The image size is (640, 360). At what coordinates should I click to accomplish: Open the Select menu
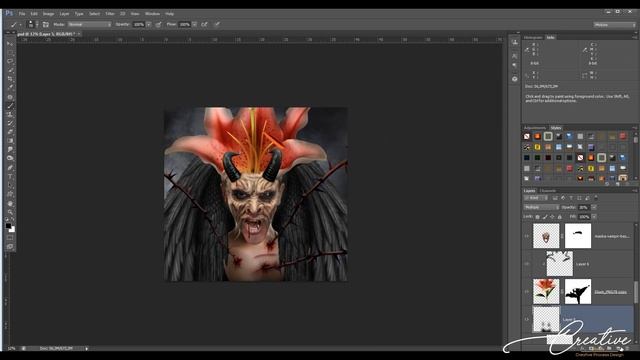pos(94,14)
